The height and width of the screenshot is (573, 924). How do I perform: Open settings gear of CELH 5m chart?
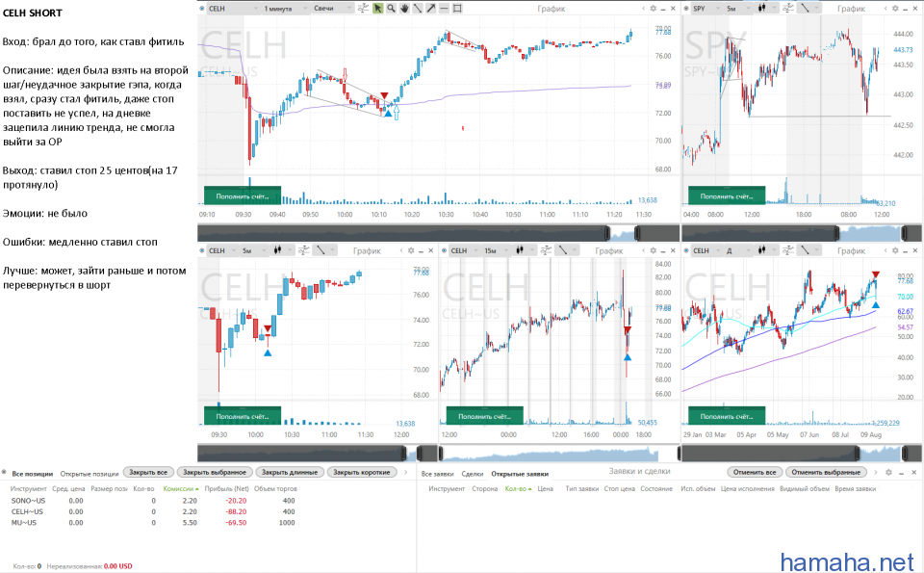[x=411, y=250]
